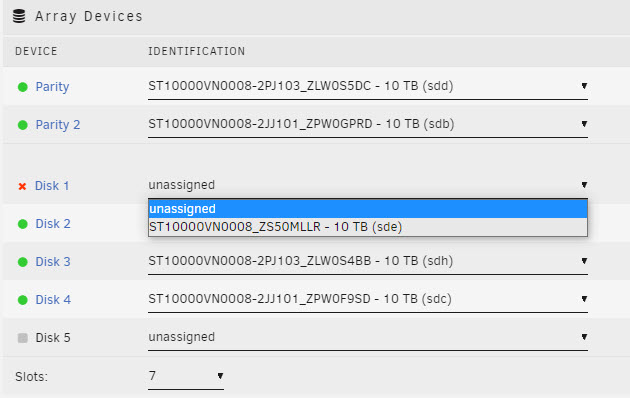The width and height of the screenshot is (630, 398).
Task: Click the green status dot beside Disk 2
Action: click(x=22, y=224)
